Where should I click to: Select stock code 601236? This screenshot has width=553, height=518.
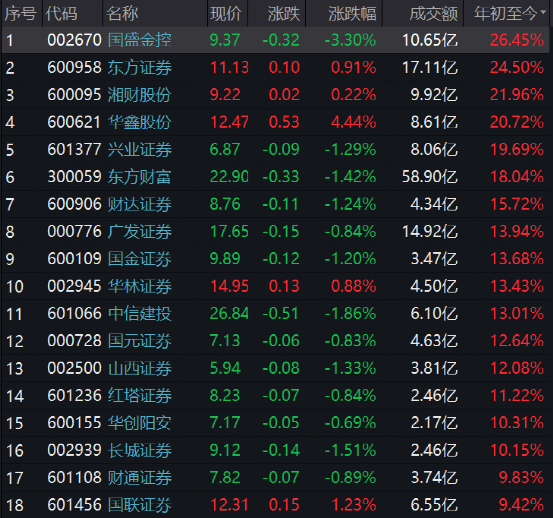coord(74,395)
